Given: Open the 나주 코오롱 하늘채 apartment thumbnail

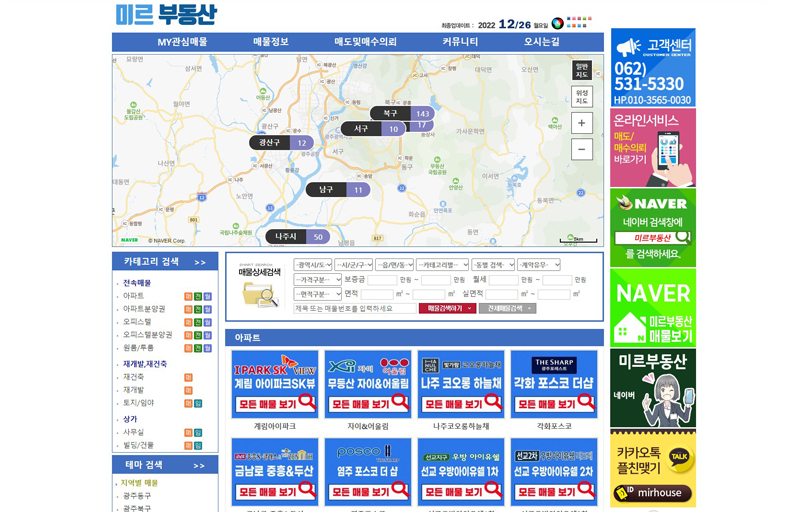Looking at the screenshot, I should click(x=461, y=384).
